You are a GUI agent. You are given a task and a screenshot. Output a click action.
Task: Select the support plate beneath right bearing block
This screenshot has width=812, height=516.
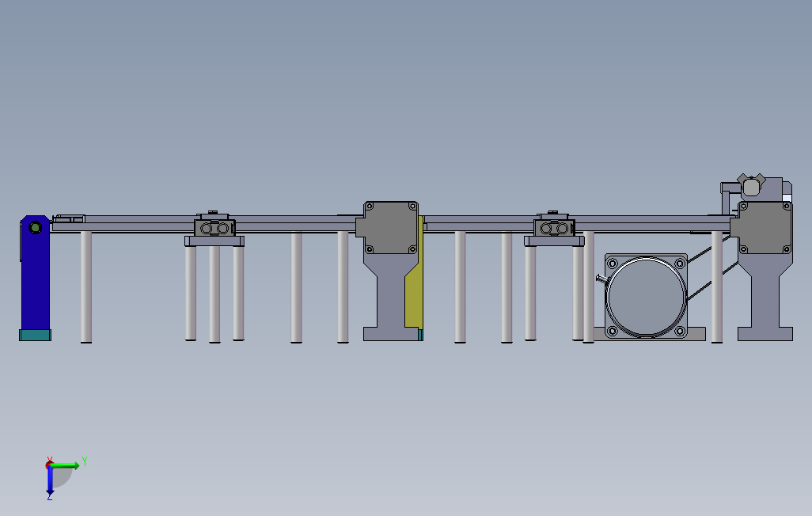point(554,241)
